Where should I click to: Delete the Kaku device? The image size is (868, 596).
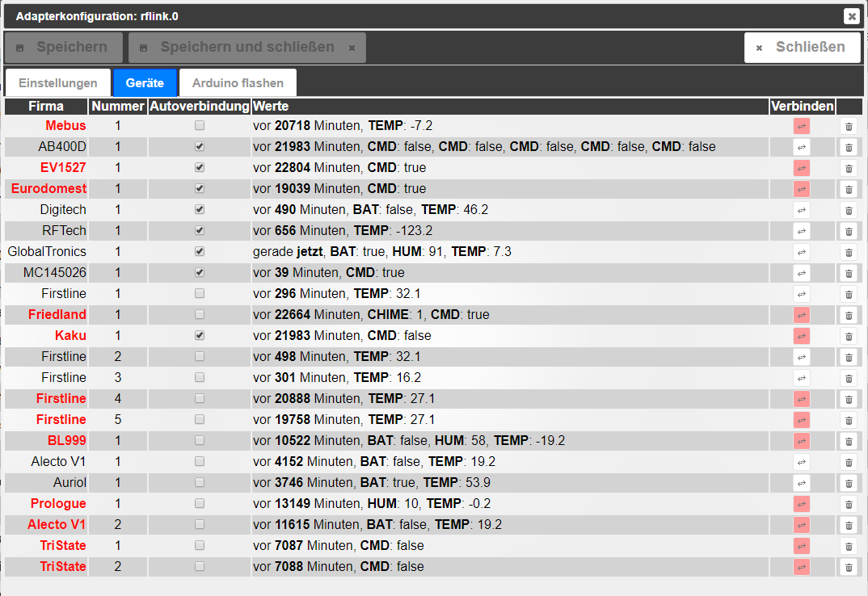(x=848, y=337)
